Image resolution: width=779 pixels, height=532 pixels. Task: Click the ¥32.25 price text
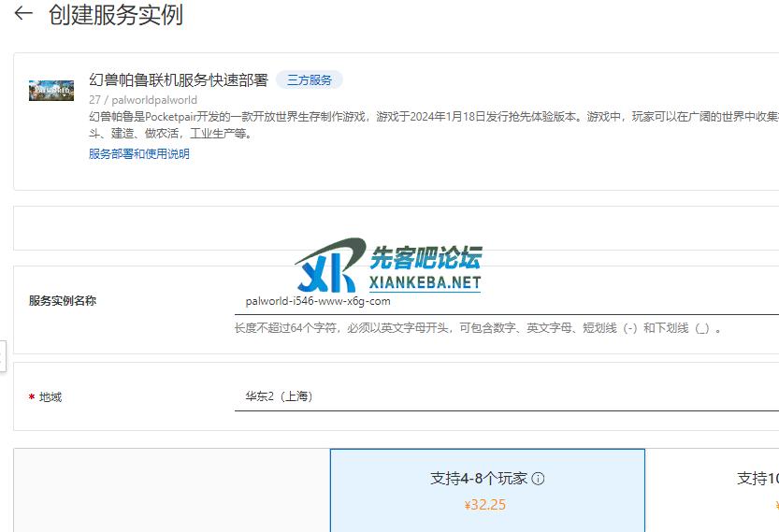[485, 505]
